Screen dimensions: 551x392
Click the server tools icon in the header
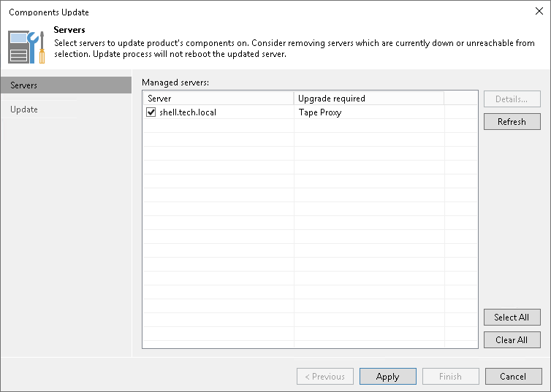(x=27, y=45)
